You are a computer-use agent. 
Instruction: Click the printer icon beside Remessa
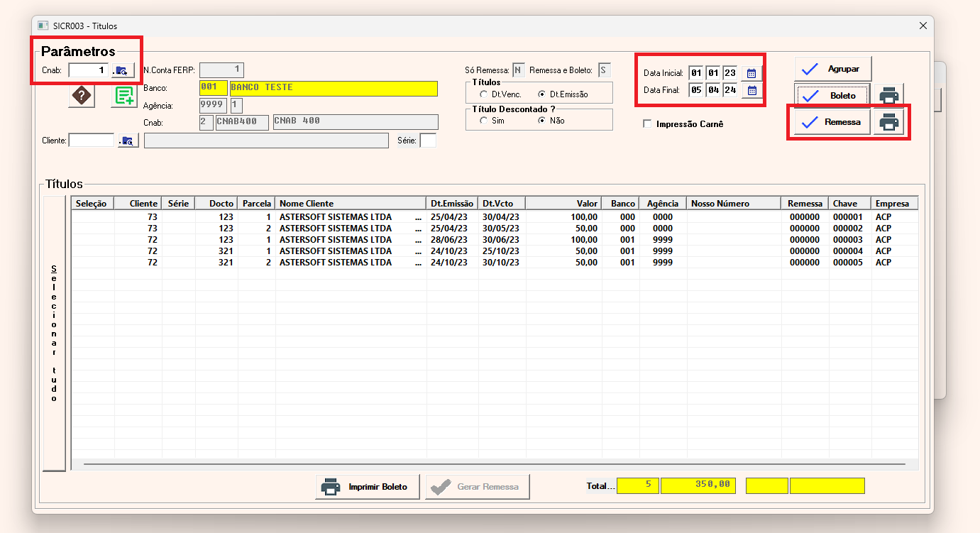[888, 122]
